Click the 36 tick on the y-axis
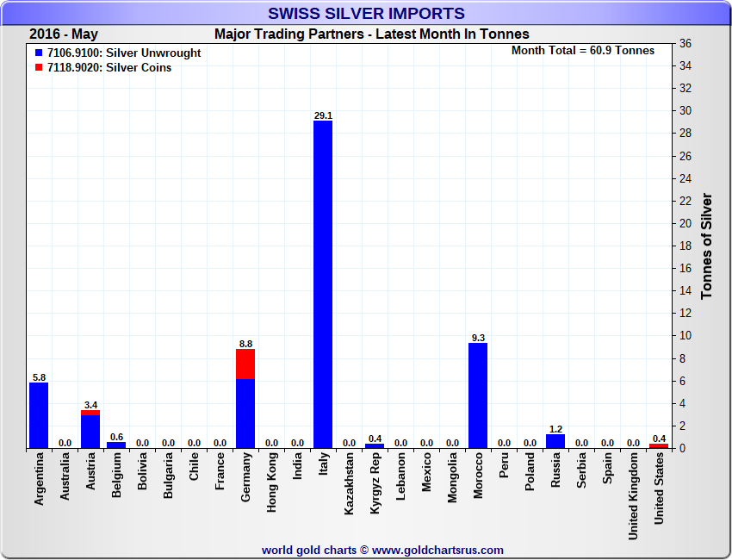Viewport: 732px width, 560px height. coord(685,43)
